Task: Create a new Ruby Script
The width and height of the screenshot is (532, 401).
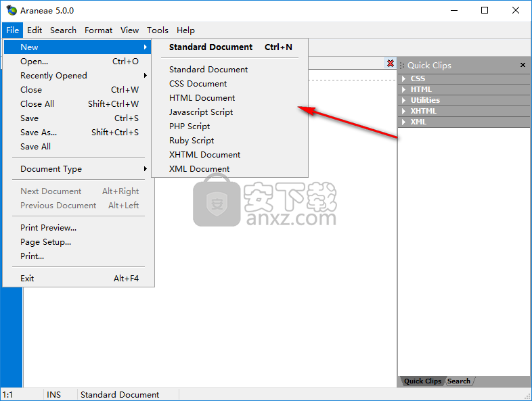Action: coord(229,141)
